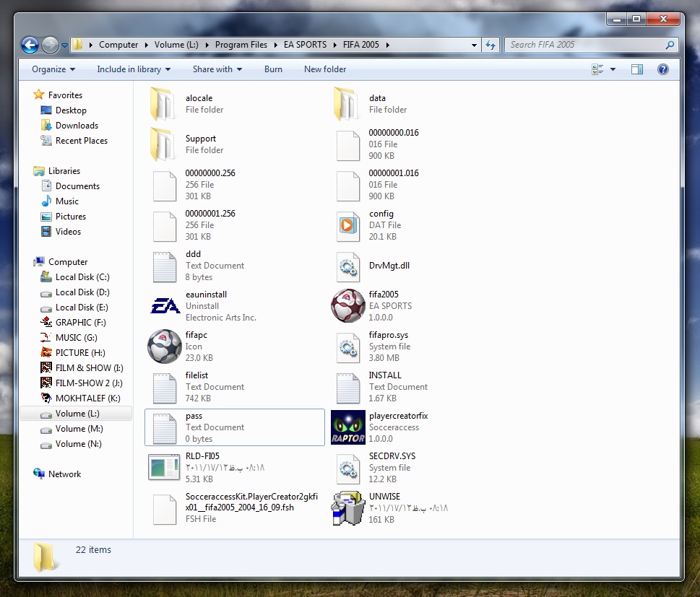The image size is (700, 597).
Task: Go back with the Back arrow button
Action: point(30,45)
